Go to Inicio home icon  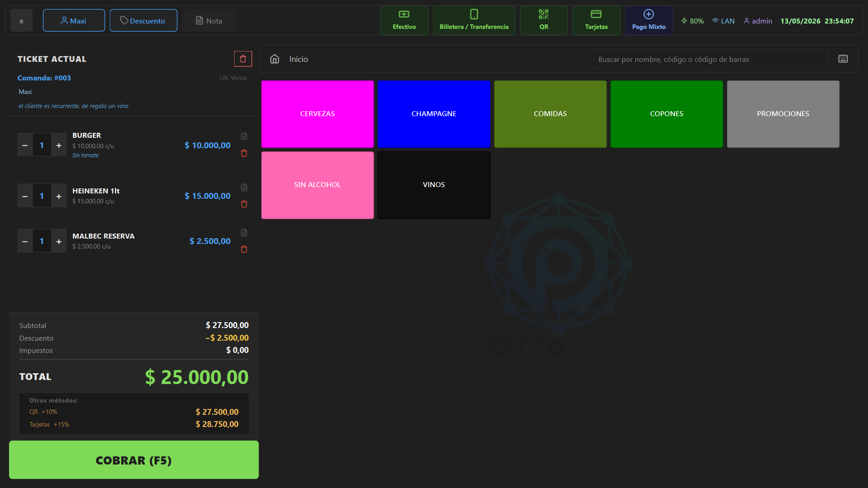[274, 59]
